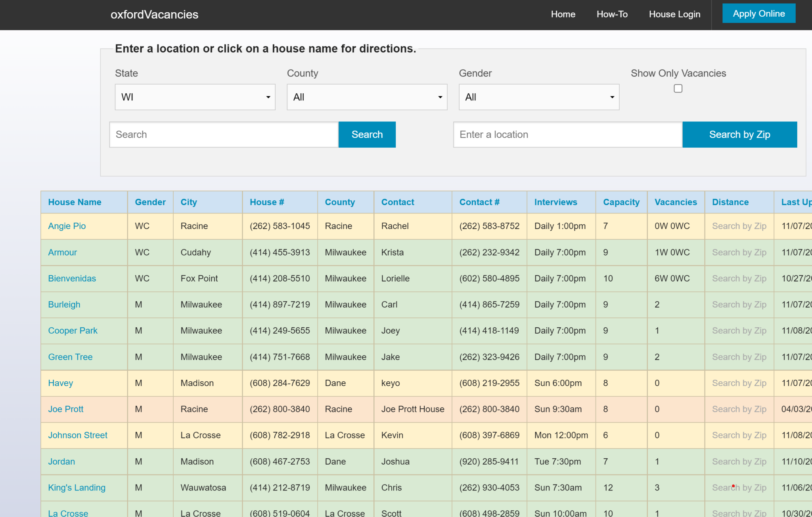Click the Angie Pio house name link
Image resolution: width=812 pixels, height=517 pixels.
pos(66,226)
